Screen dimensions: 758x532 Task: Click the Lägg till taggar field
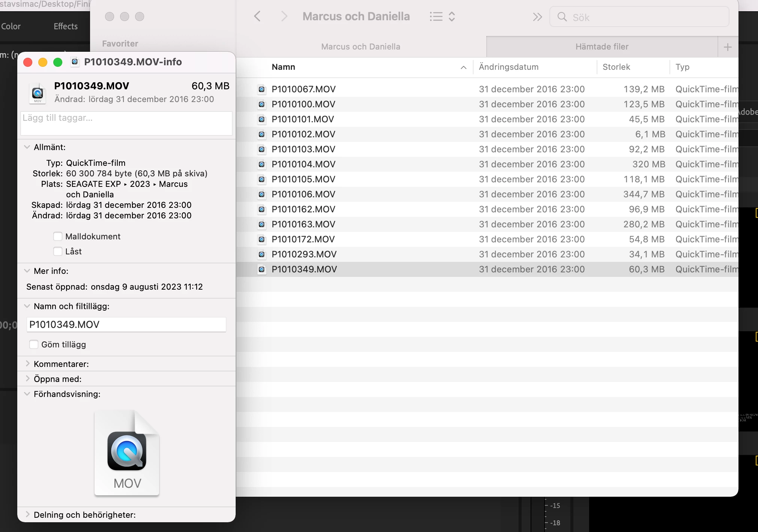pos(126,123)
